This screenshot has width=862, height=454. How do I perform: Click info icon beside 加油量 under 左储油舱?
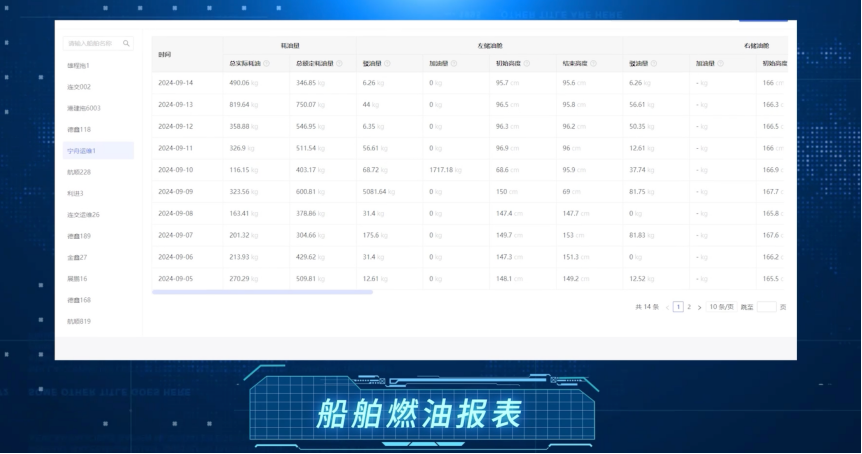[454, 64]
